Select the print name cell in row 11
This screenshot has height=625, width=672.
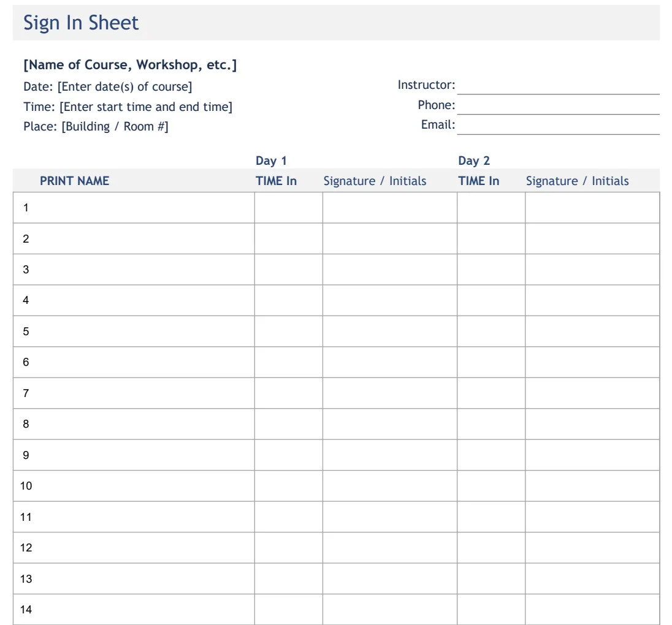134,517
